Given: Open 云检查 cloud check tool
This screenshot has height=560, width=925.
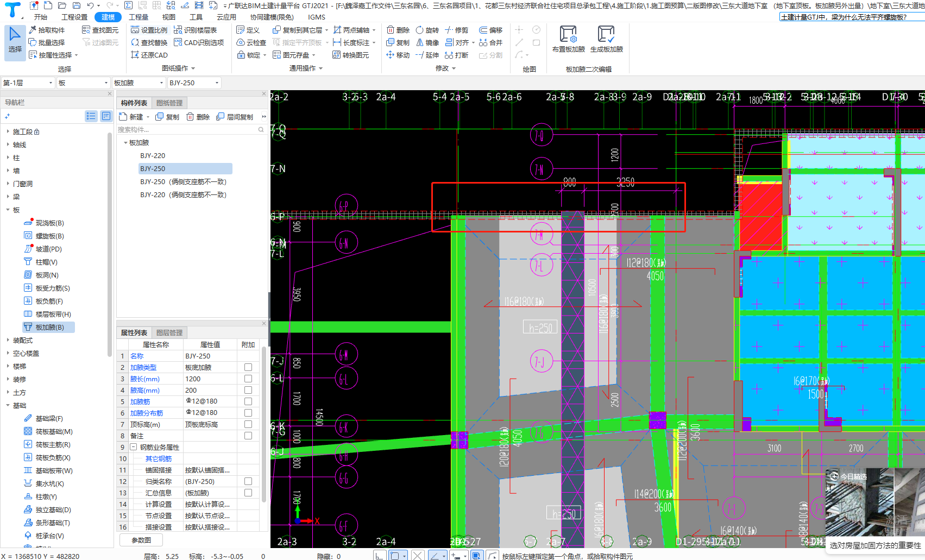Looking at the screenshot, I should 251,42.
